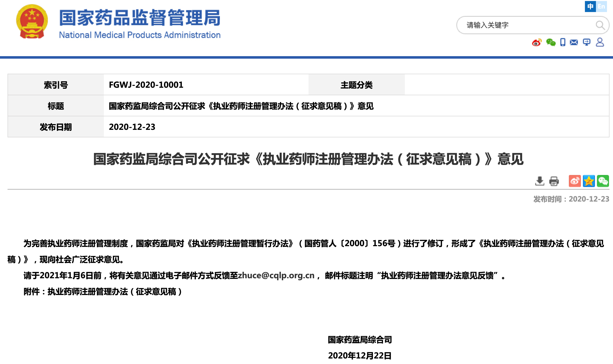Click the monitor with arrow icon

pyautogui.click(x=587, y=42)
